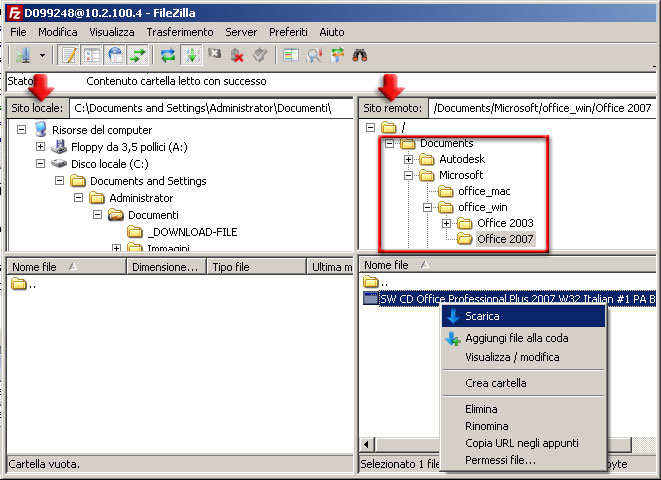Image resolution: width=661 pixels, height=480 pixels.
Task: Choose Rinomina from the context menu
Action: click(523, 426)
